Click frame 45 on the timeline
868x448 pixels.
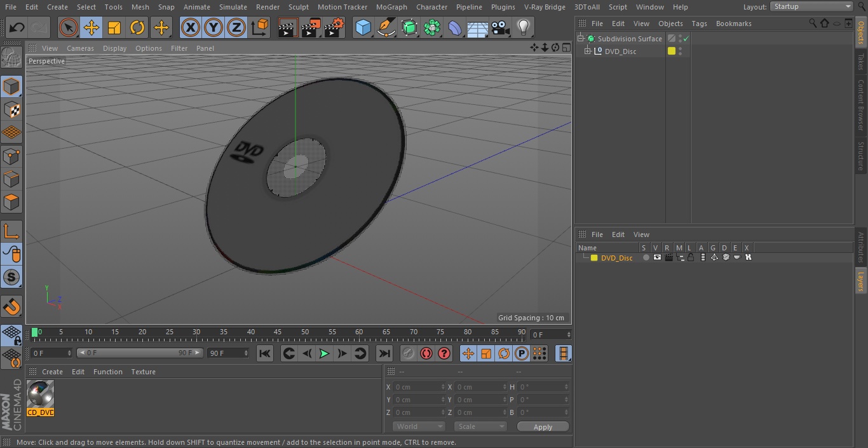tap(278, 332)
